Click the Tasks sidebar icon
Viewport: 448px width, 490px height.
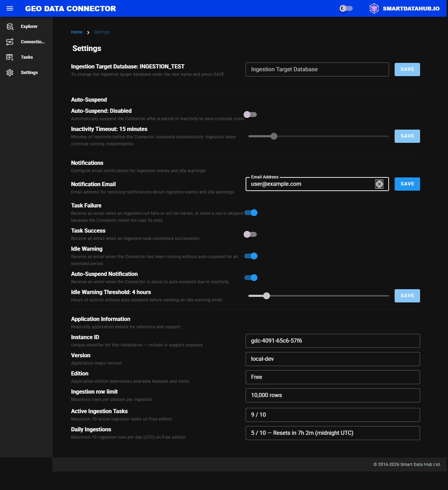tap(10, 57)
